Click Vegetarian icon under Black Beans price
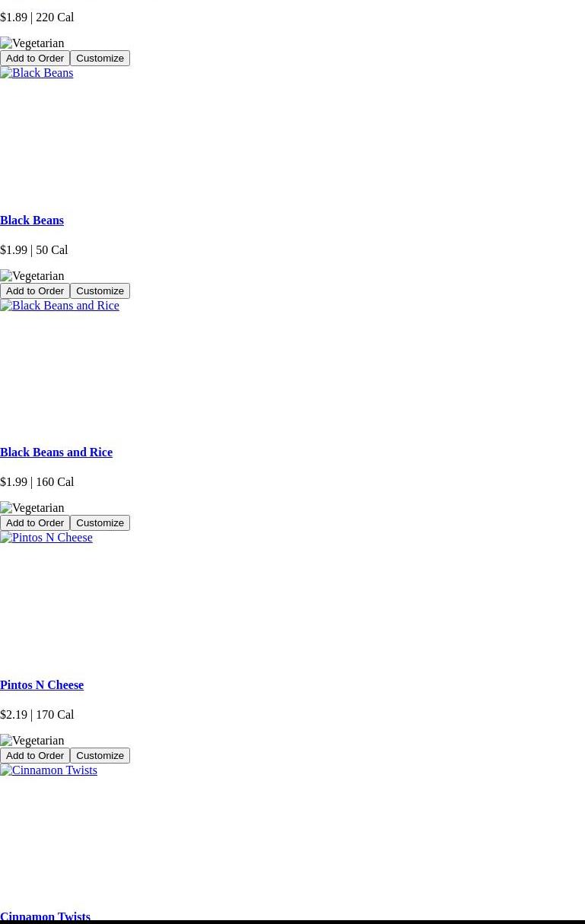The height and width of the screenshot is (924, 585). pos(32,276)
